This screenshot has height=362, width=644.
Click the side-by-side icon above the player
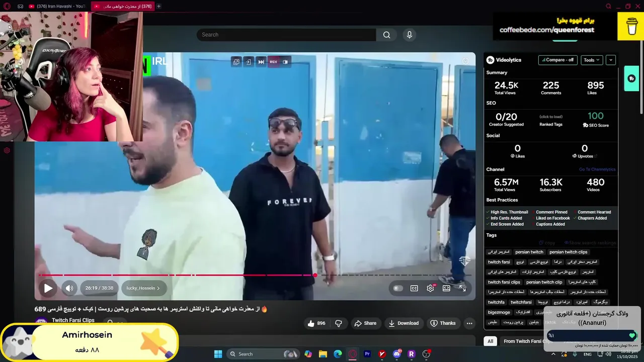[285, 62]
